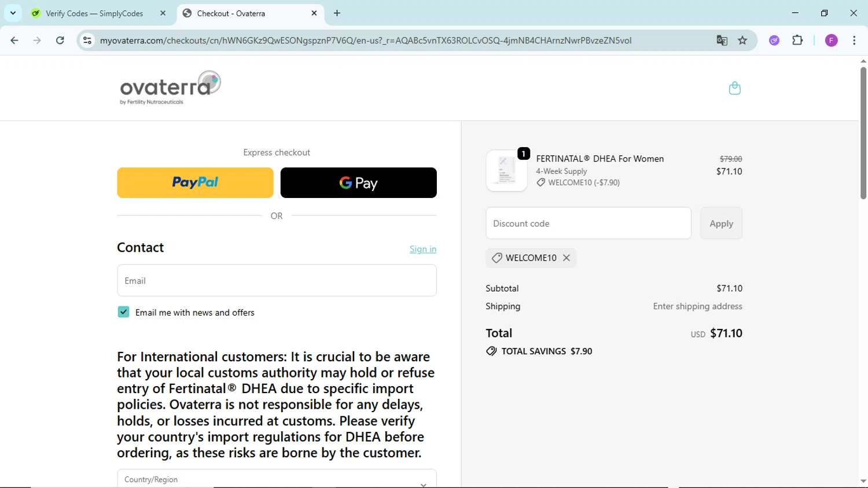
Task: Focus the Email input field
Action: pos(277,281)
